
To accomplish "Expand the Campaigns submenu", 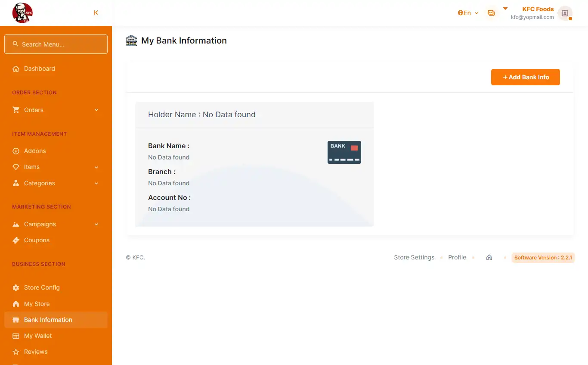I will (96, 224).
